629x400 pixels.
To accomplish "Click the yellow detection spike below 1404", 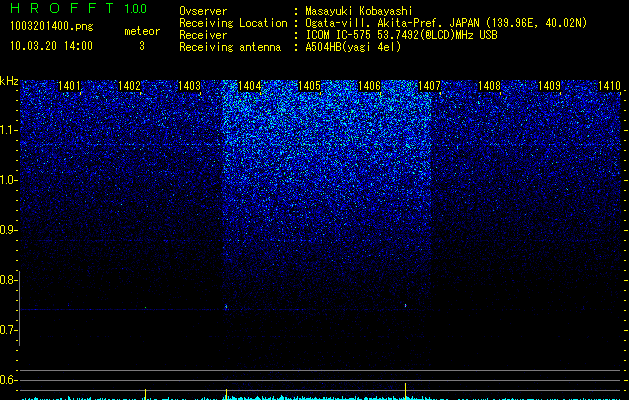I will click(226, 394).
